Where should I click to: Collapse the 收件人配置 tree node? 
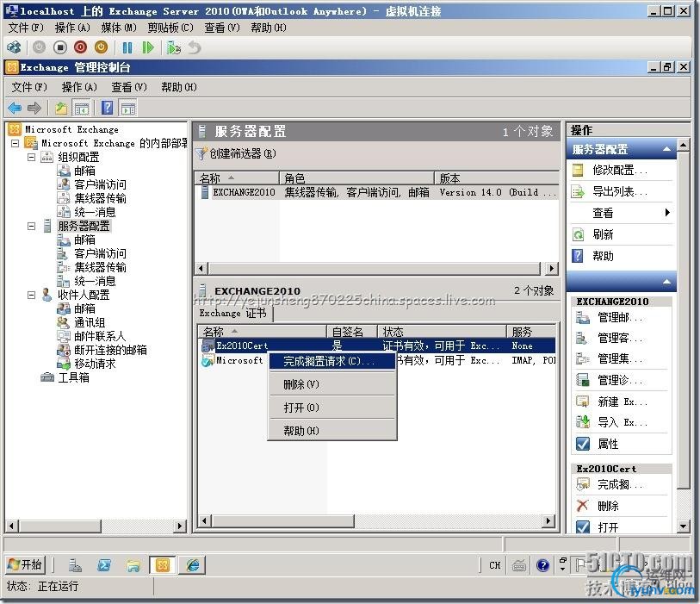31,295
